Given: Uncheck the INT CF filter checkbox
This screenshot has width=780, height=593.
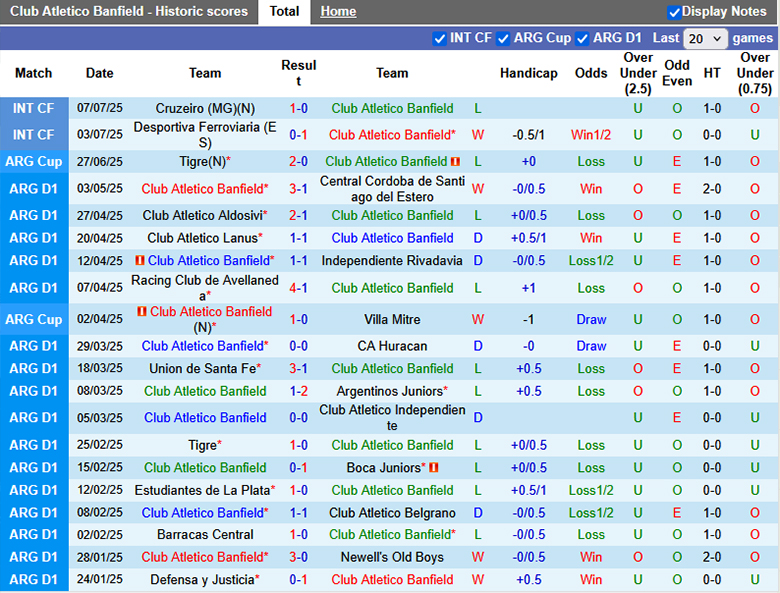Looking at the screenshot, I should click(x=439, y=38).
